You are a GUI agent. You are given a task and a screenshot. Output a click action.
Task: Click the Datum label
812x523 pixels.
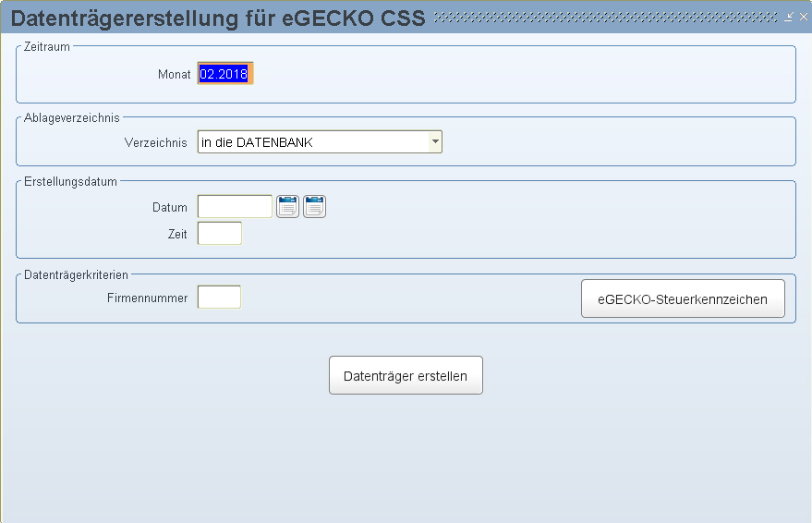tap(169, 207)
